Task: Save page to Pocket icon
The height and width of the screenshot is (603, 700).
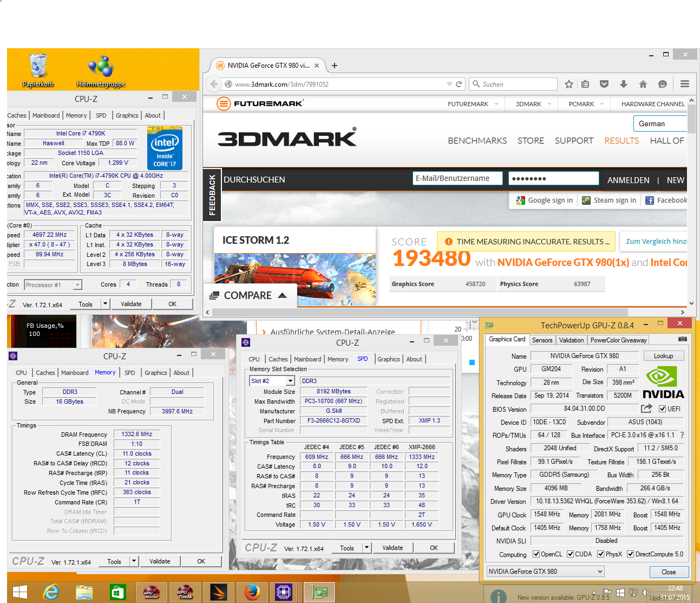Action: [604, 84]
